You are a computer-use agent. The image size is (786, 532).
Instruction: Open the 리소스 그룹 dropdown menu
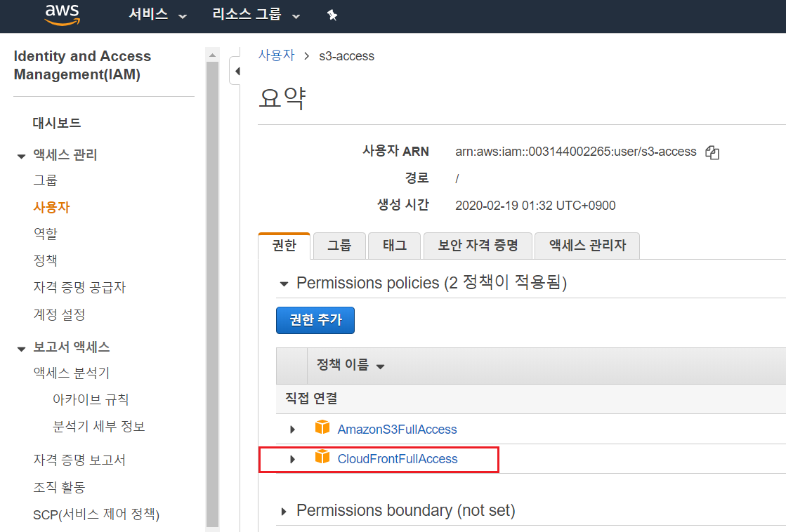[x=256, y=15]
